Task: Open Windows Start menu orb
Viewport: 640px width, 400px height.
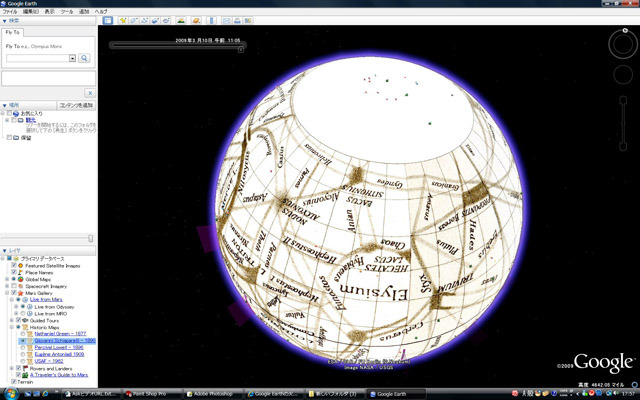Action: pos(11,393)
